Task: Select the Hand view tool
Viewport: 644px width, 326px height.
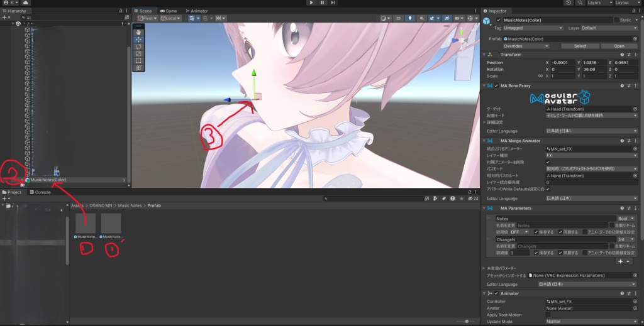Action: point(138,33)
